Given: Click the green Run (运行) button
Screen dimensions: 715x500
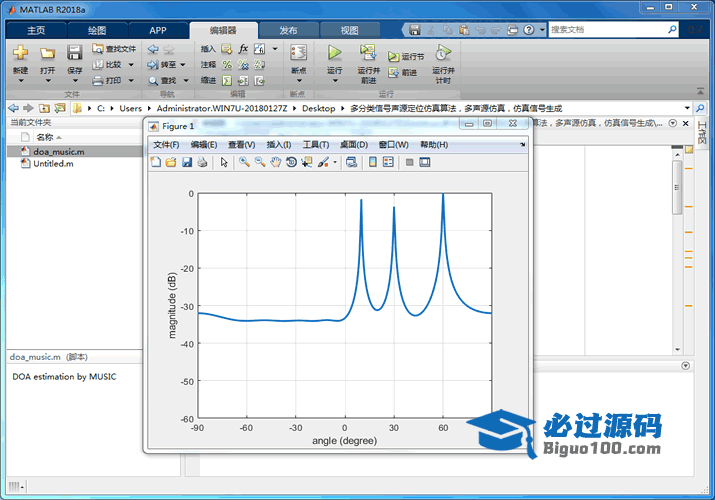Looking at the screenshot, I should click(334, 53).
